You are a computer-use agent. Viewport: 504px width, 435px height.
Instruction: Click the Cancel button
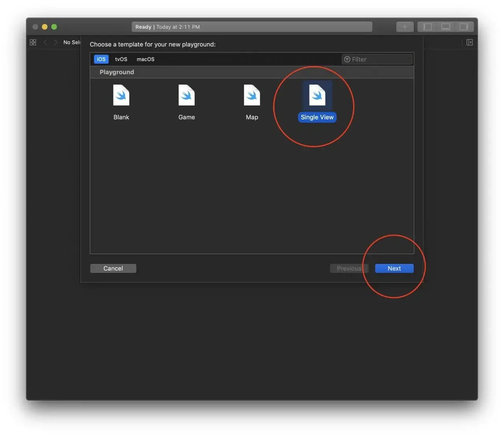113,268
